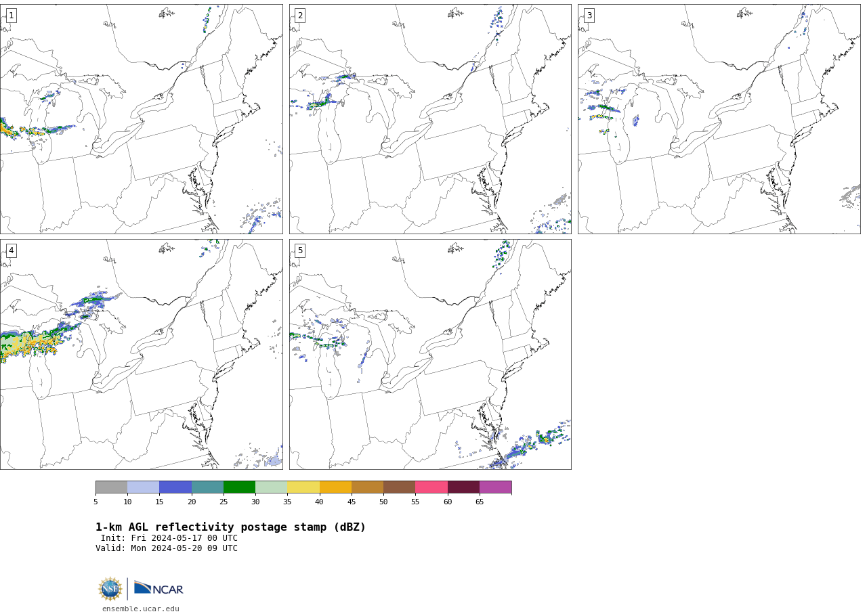Click the Valid: Mon 2024-05-20 09 UTC line

[167, 549]
